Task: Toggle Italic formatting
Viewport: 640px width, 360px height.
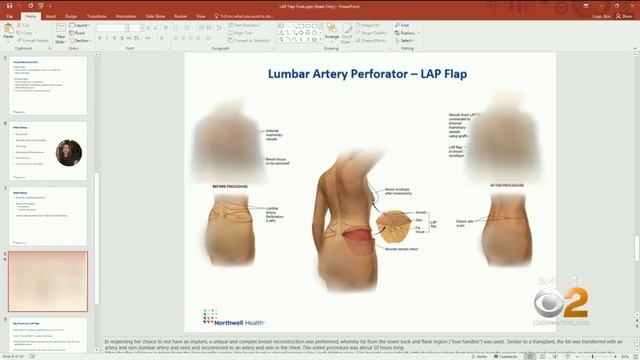Action: (x=107, y=38)
